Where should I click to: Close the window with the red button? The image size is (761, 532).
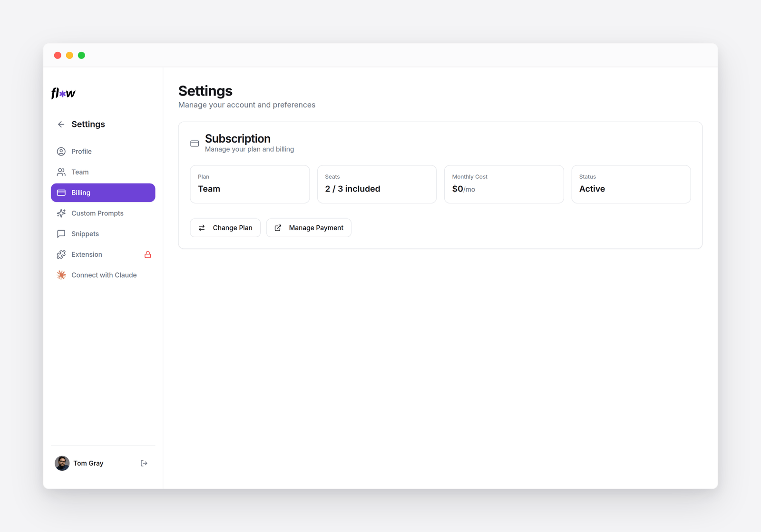pos(58,55)
